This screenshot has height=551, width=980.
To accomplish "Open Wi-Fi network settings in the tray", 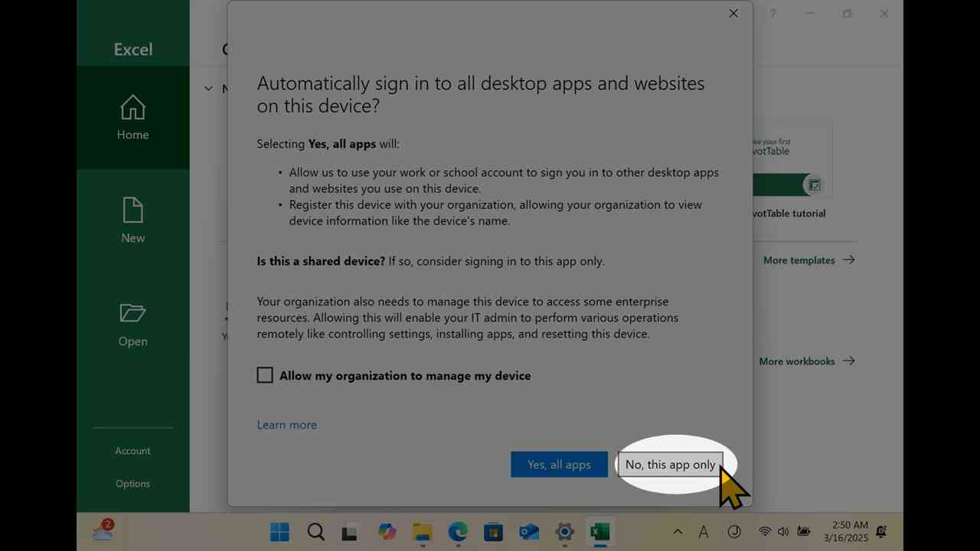I will coord(764,531).
